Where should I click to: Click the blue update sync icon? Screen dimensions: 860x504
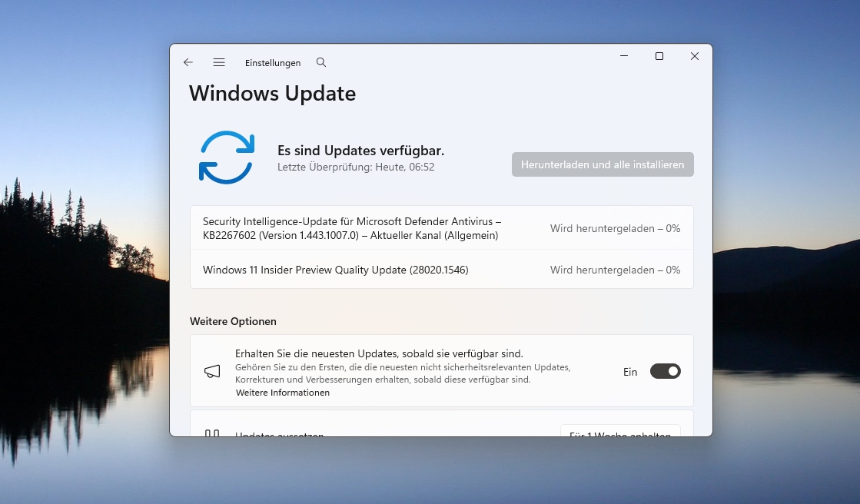(226, 157)
